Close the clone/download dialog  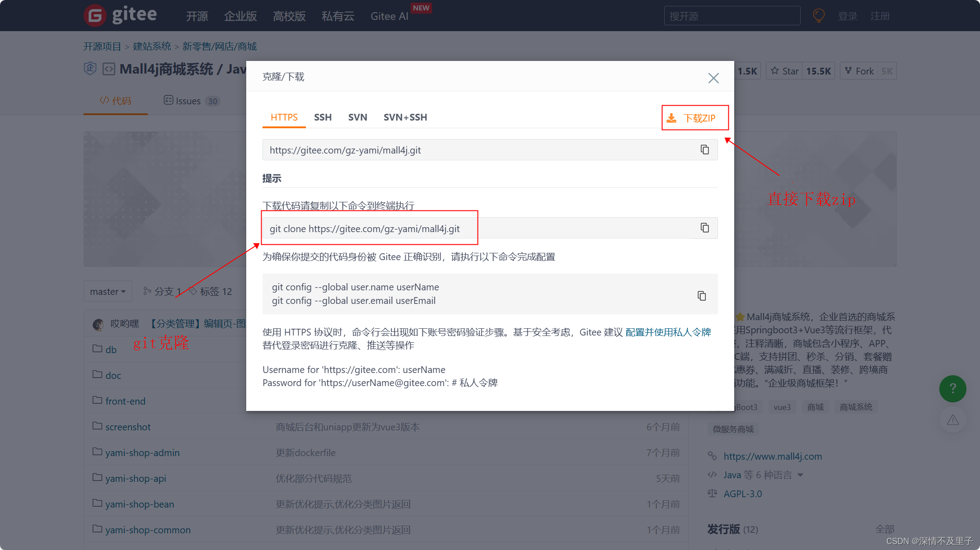pyautogui.click(x=713, y=78)
